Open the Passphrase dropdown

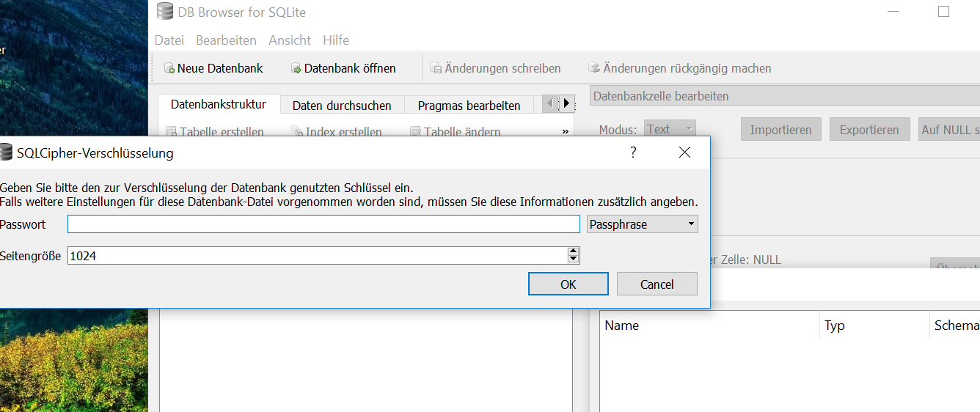pyautogui.click(x=643, y=224)
